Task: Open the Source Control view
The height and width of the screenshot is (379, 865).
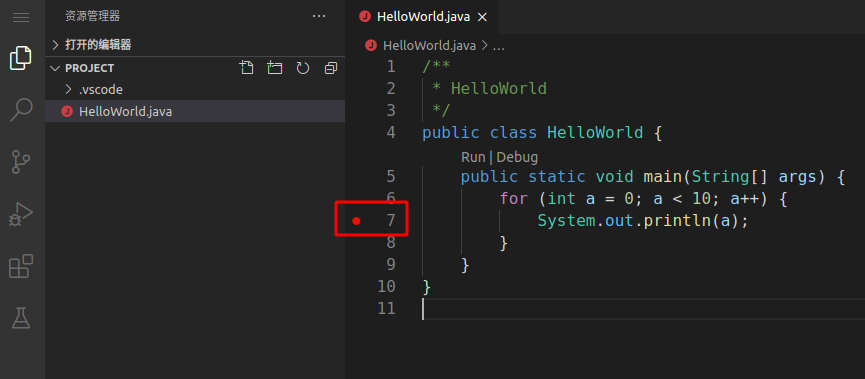Action: point(21,162)
